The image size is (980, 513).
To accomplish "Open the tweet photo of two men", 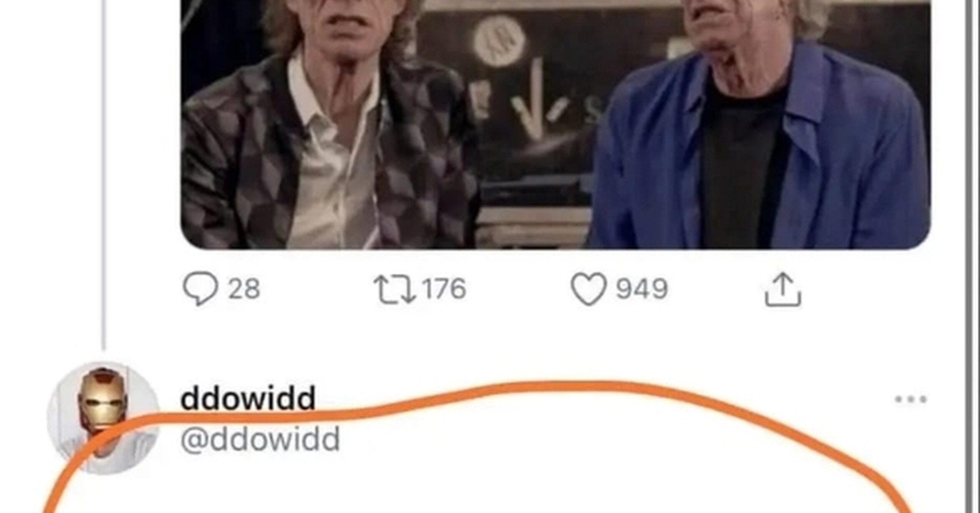I will click(x=555, y=124).
